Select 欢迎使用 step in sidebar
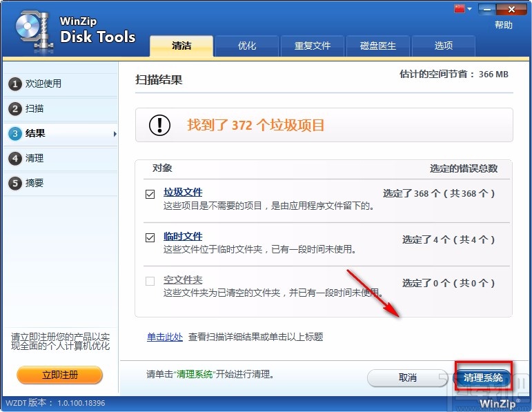 tap(61, 84)
